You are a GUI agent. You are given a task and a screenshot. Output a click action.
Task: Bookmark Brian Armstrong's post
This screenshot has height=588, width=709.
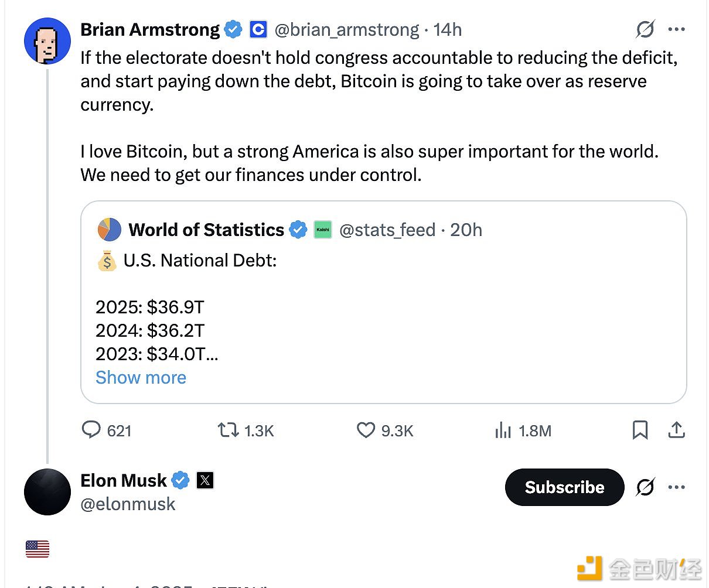[x=640, y=430]
